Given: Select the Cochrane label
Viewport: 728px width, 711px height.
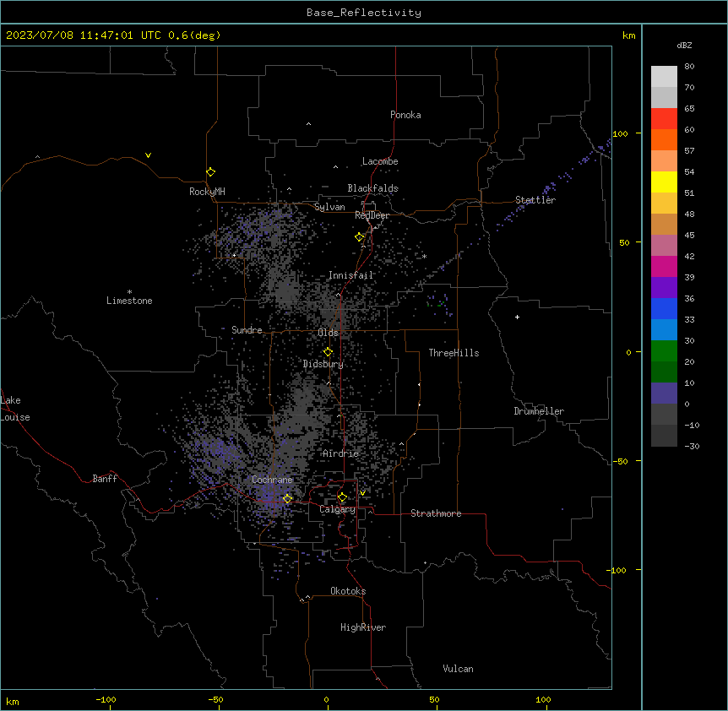Looking at the screenshot, I should pos(272,480).
